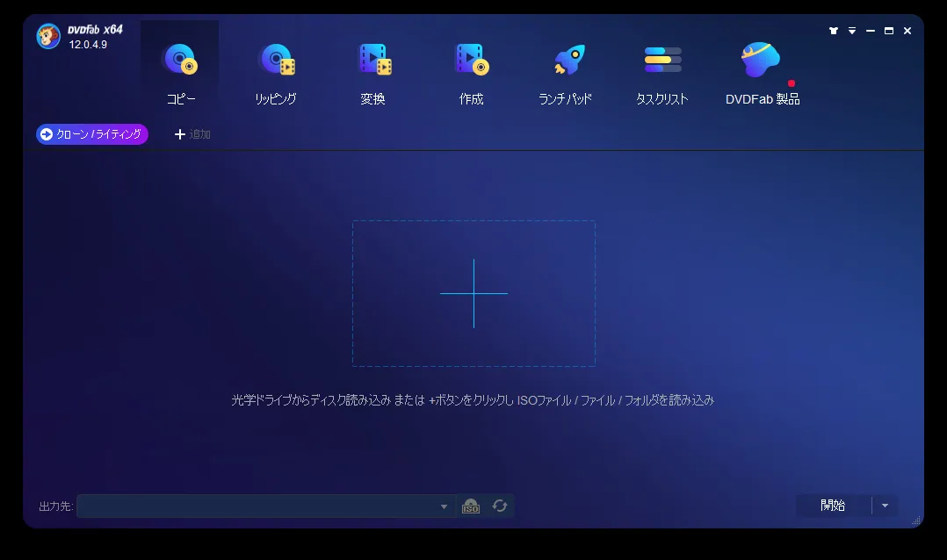
Task: Click the version text 12.0.4.9
Action: 88,45
